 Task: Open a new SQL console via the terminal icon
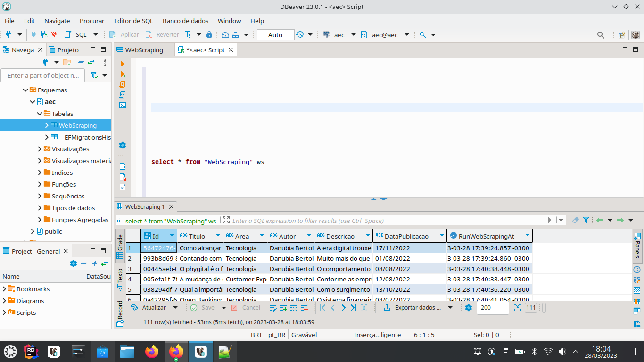[122, 106]
